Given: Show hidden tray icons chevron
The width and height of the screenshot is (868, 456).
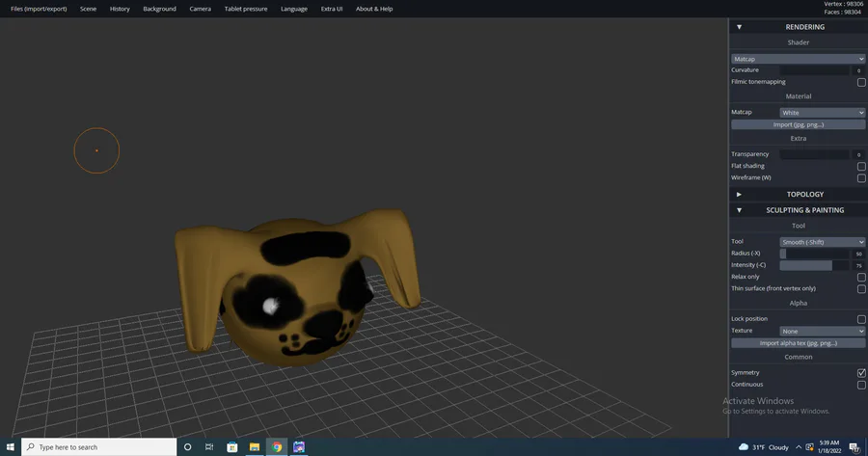Looking at the screenshot, I should pos(799,447).
